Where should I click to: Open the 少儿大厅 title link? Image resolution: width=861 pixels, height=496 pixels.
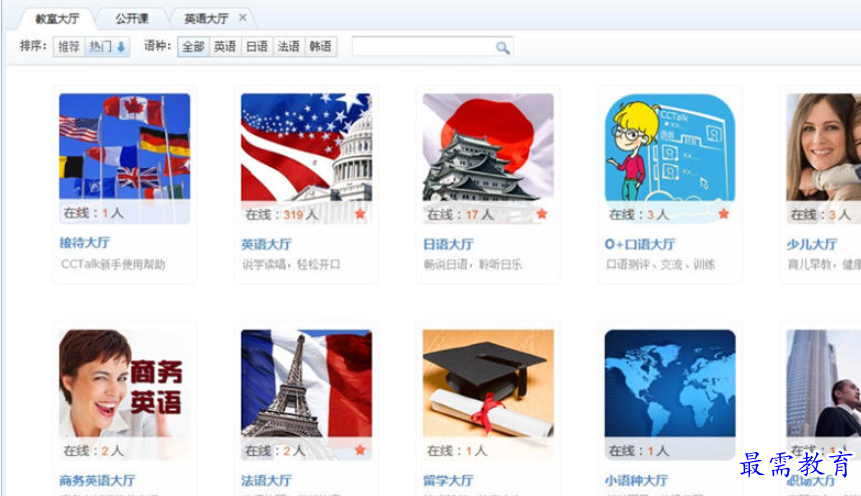tap(812, 244)
